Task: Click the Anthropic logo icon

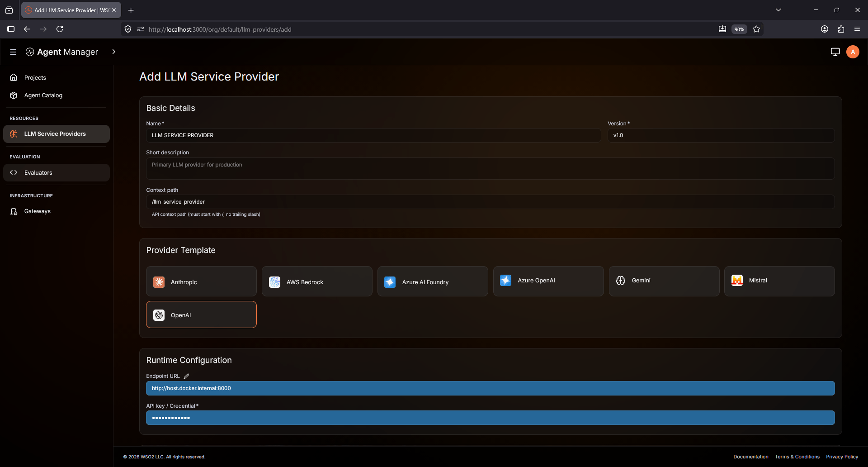Action: [159, 282]
